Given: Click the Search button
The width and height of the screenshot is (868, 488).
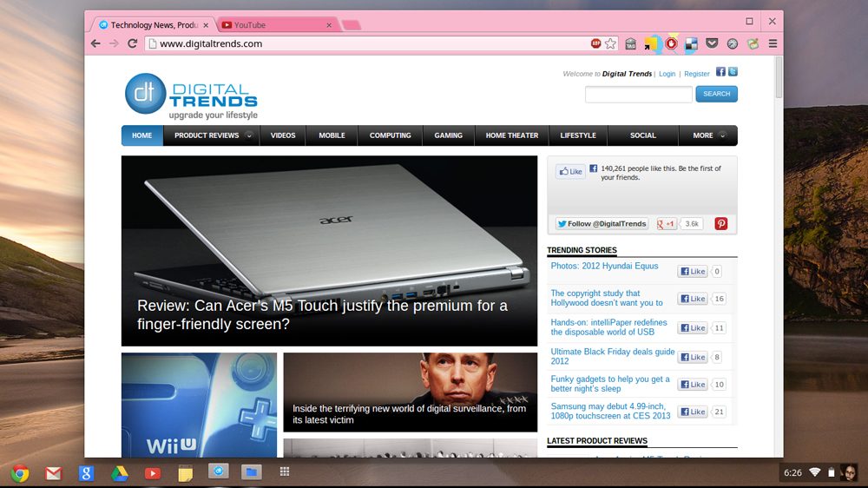Looking at the screenshot, I should point(716,94).
